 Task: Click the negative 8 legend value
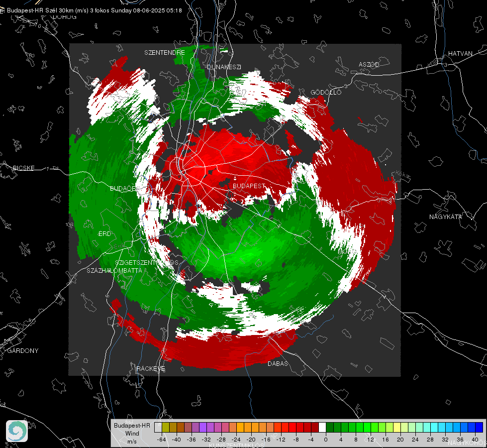296,440
